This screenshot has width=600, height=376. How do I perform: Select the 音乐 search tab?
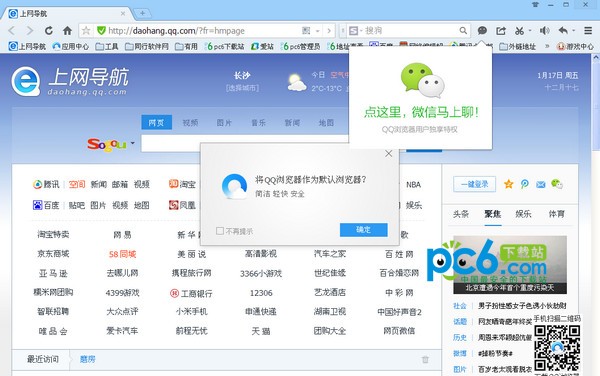[x=258, y=122]
